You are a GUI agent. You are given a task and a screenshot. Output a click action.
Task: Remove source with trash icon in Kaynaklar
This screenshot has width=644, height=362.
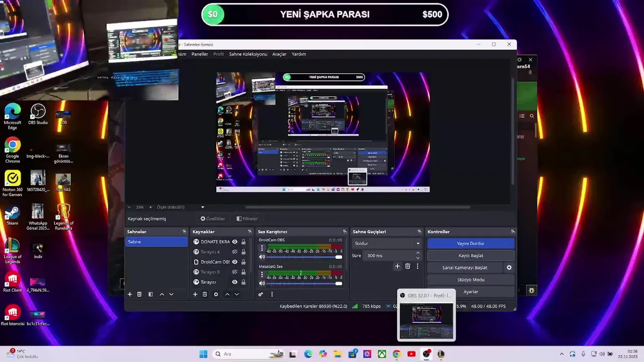205,294
